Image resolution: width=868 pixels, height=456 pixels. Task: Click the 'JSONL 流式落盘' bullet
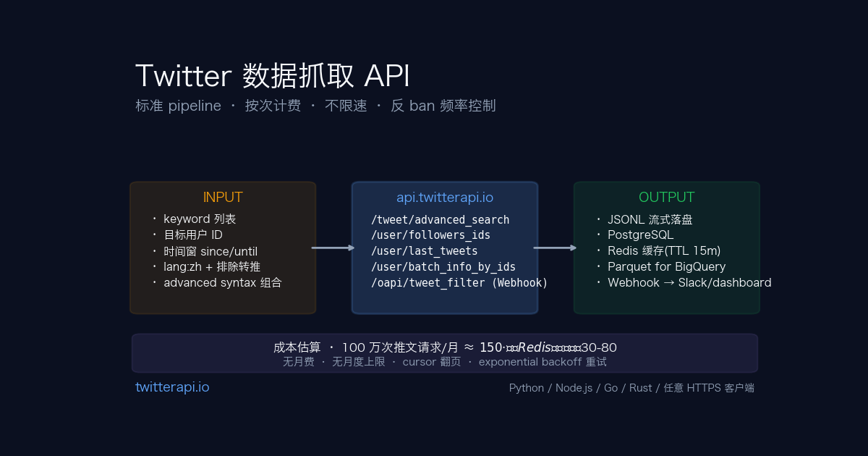(644, 219)
